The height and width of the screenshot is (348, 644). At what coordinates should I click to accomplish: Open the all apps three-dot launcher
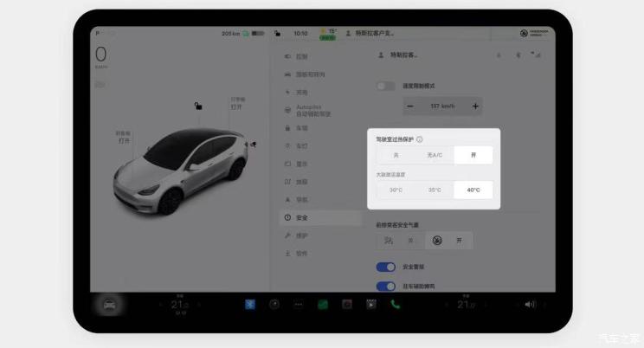pyautogui.click(x=299, y=305)
